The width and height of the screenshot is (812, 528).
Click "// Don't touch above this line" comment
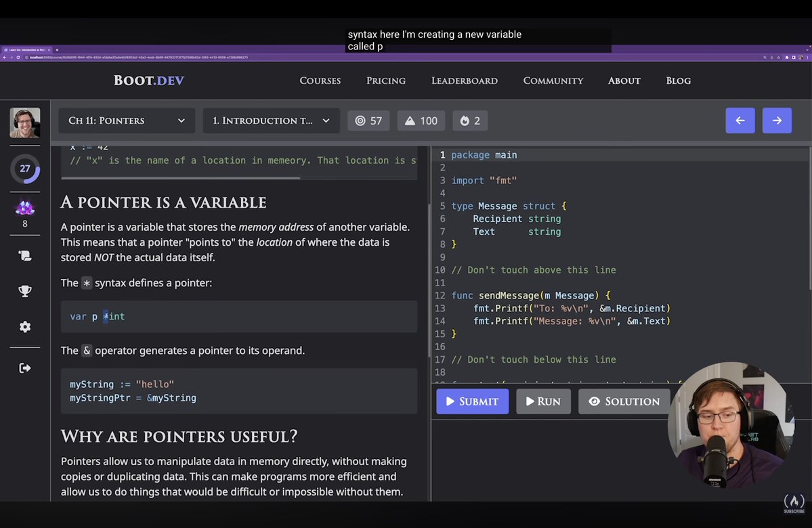point(534,270)
